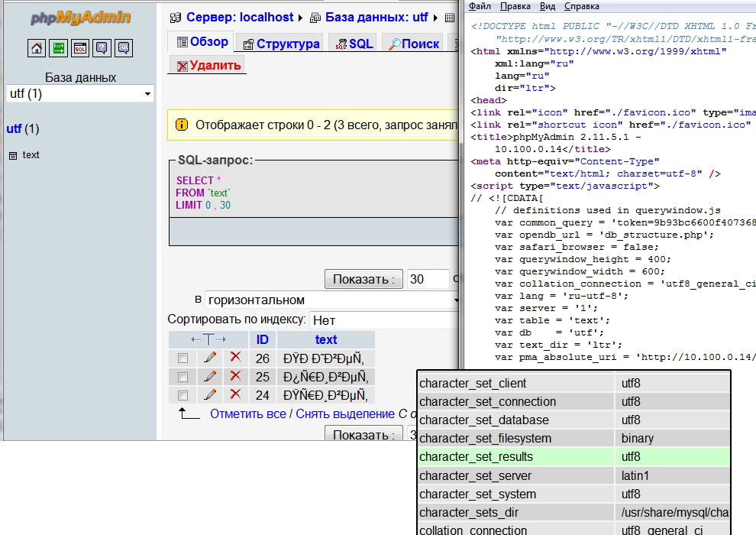Sort by the 'text' column header

[x=326, y=339]
